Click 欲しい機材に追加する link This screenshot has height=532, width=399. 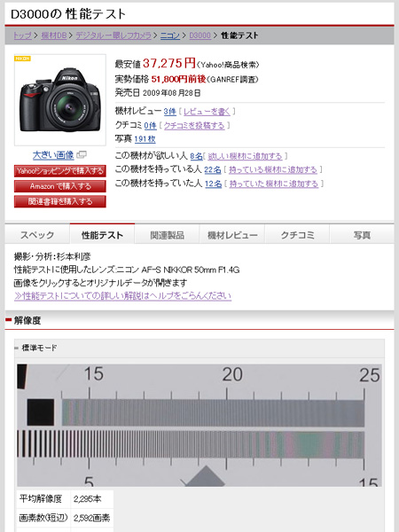tap(245, 156)
